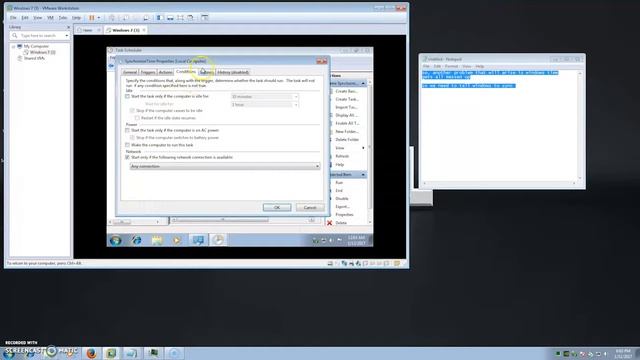Open Firefox from the host taskbar
640x360 pixels.
pos(91,353)
